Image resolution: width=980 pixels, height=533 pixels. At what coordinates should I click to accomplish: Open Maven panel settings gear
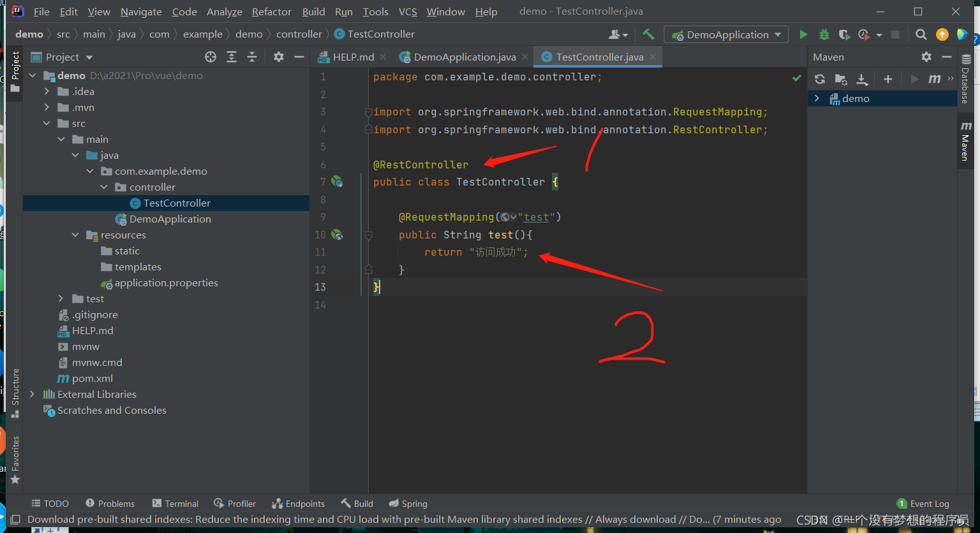(x=926, y=57)
